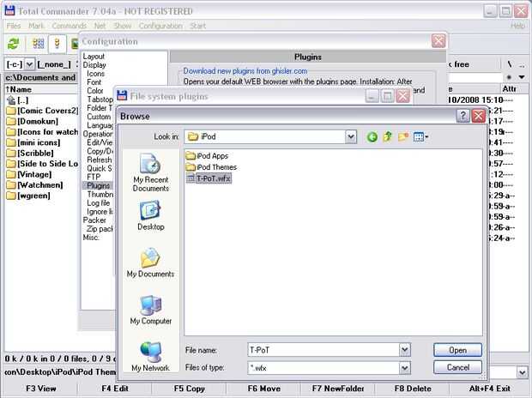Click the tree view toolbar icon
Screen dimensions: 532x398
[x=57, y=44]
